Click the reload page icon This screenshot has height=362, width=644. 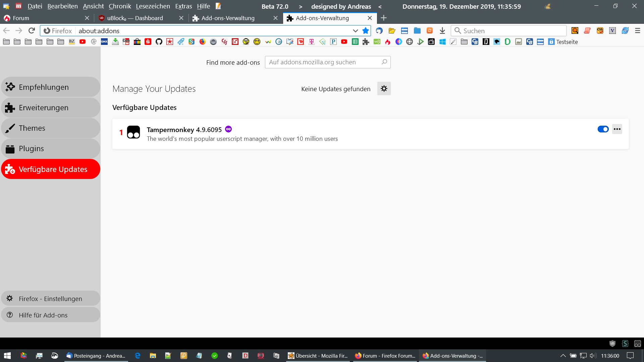32,31
